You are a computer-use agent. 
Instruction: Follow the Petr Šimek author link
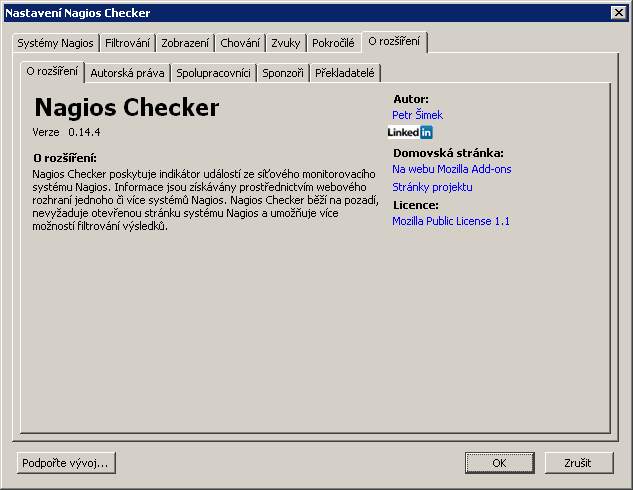tap(417, 115)
